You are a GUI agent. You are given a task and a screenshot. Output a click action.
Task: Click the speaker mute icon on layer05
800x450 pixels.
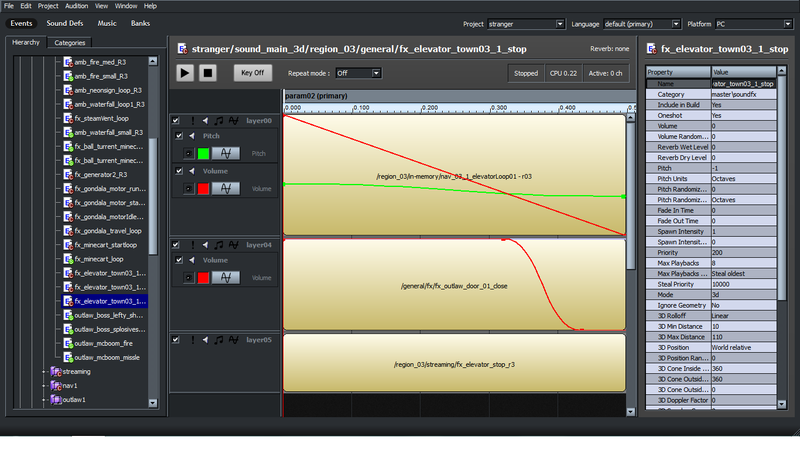(205, 340)
